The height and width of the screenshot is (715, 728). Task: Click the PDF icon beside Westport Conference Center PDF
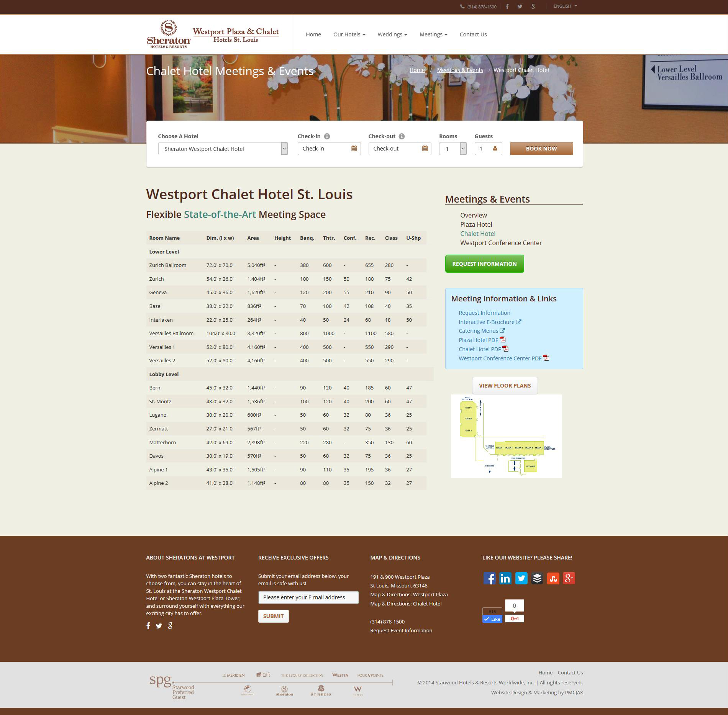546,358
